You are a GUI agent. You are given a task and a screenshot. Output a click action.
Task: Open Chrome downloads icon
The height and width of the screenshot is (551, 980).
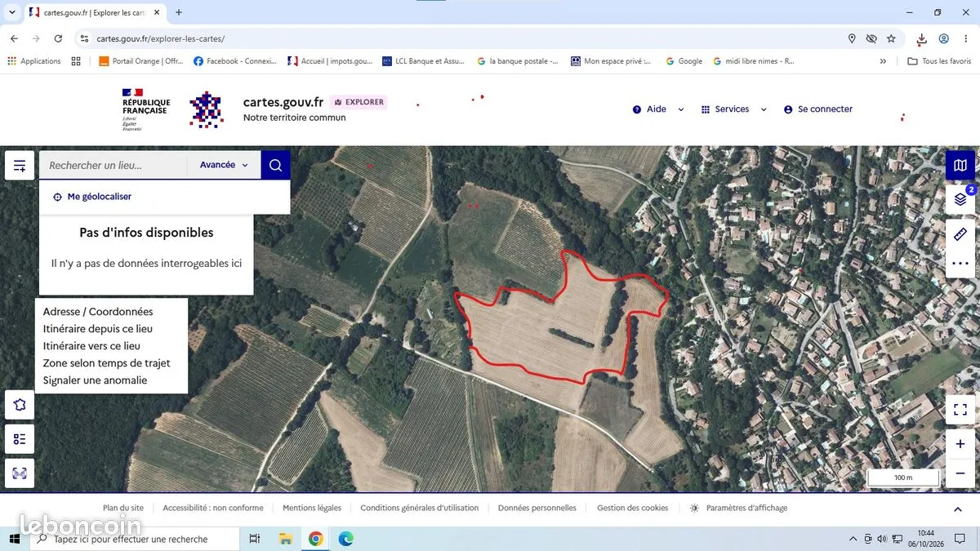(921, 38)
